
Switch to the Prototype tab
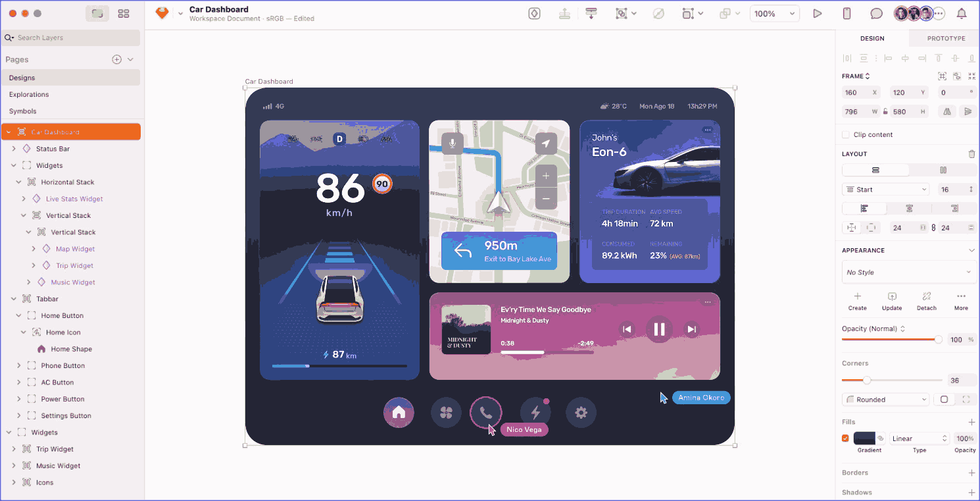point(946,38)
